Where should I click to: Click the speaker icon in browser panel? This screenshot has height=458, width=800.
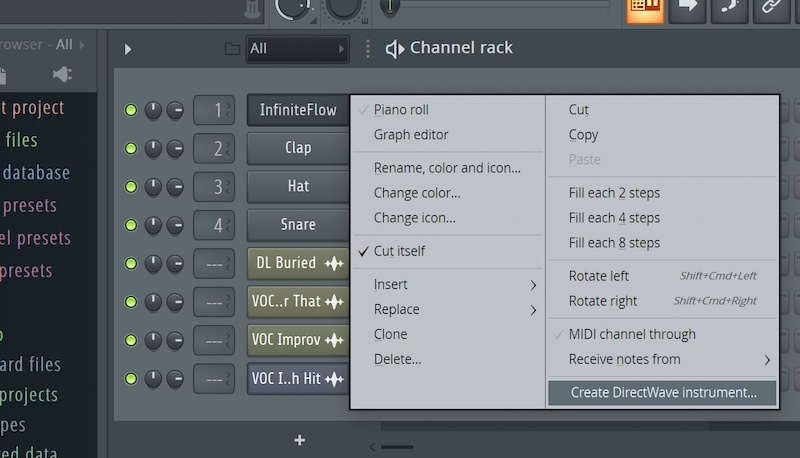62,75
